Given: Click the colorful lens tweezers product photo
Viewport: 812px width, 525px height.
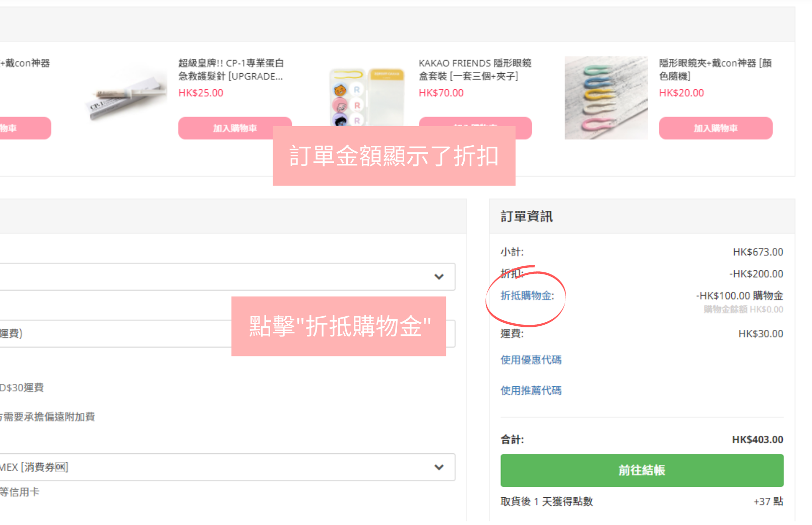Looking at the screenshot, I should pos(606,97).
